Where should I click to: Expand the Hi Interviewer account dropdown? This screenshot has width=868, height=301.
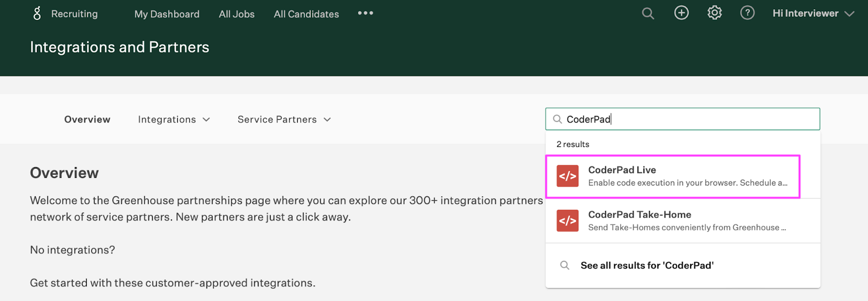pos(813,14)
